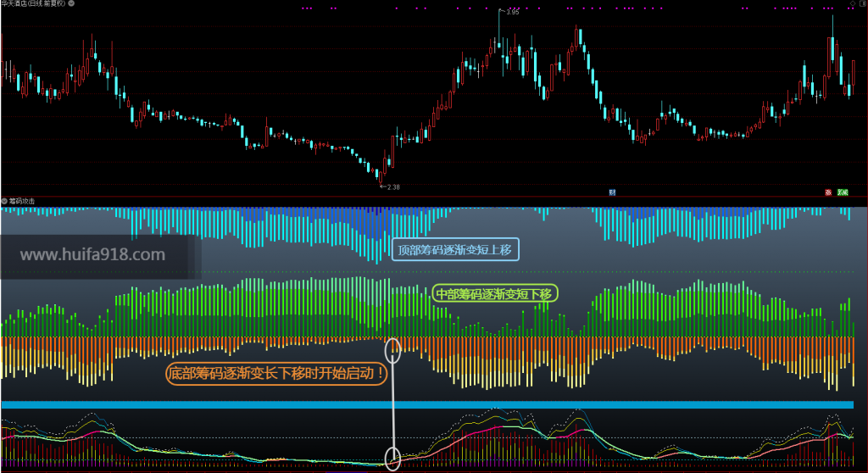Open dropdown arrow beside 华天酒店 chart title
The image size is (868, 473).
70,4
